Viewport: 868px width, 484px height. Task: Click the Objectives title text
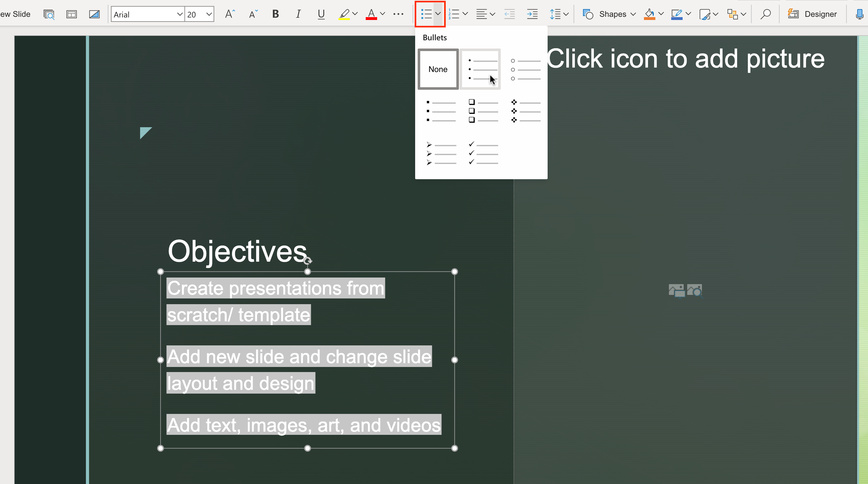(237, 251)
